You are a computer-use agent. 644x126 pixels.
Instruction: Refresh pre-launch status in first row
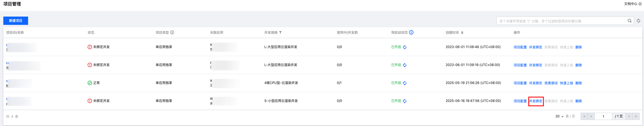click(x=405, y=47)
